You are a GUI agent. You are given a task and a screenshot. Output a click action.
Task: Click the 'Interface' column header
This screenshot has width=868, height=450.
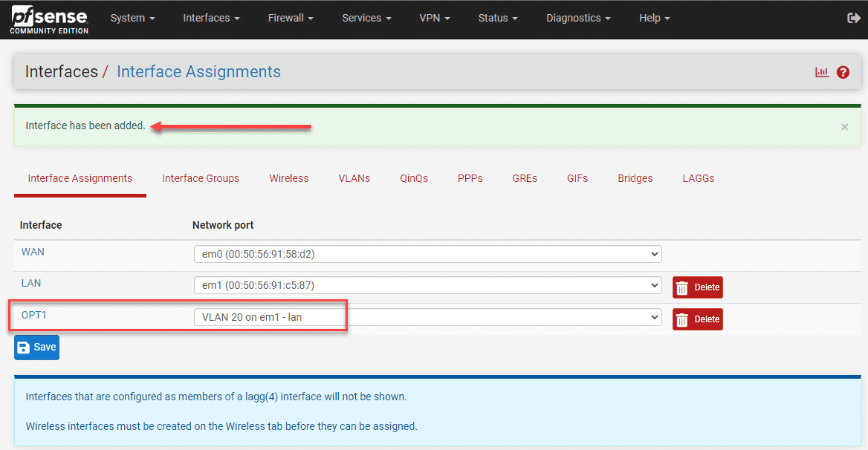point(41,225)
